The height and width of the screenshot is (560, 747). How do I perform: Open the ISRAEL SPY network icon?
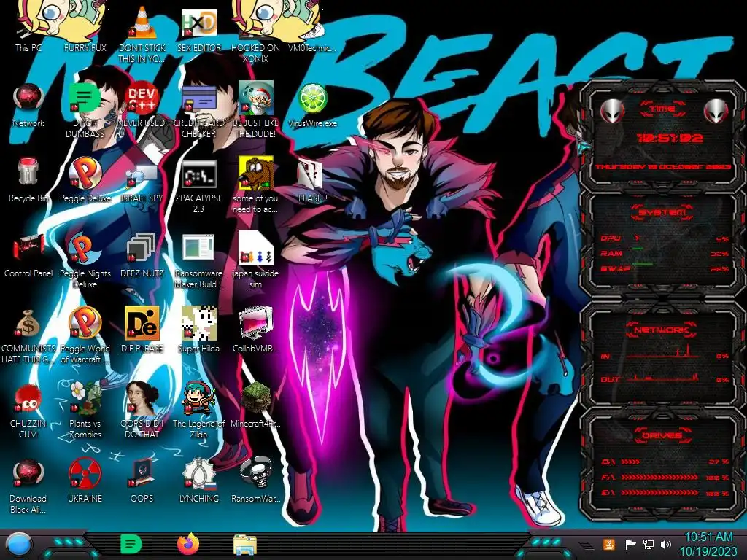point(142,175)
